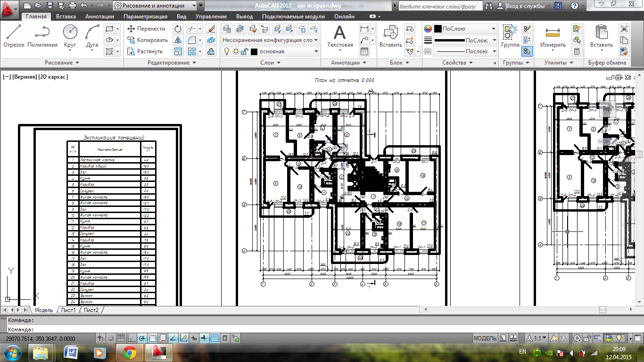The width and height of the screenshot is (644, 362).
Task: Click the Растянуть stretch button
Action: 145,51
